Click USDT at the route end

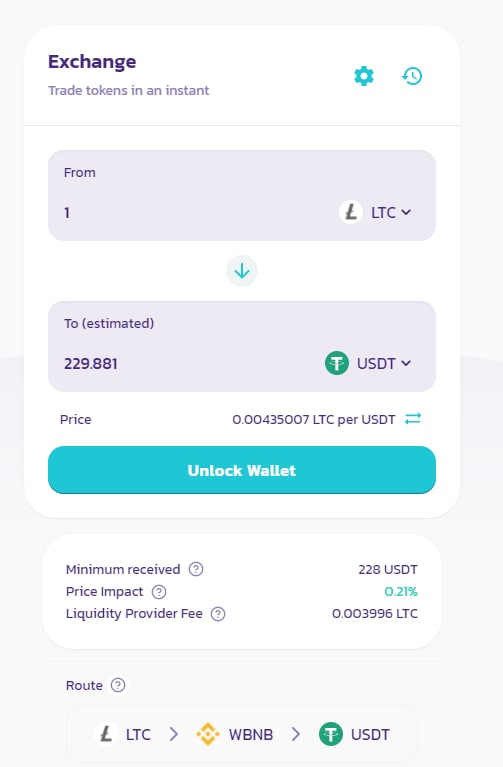click(x=370, y=734)
